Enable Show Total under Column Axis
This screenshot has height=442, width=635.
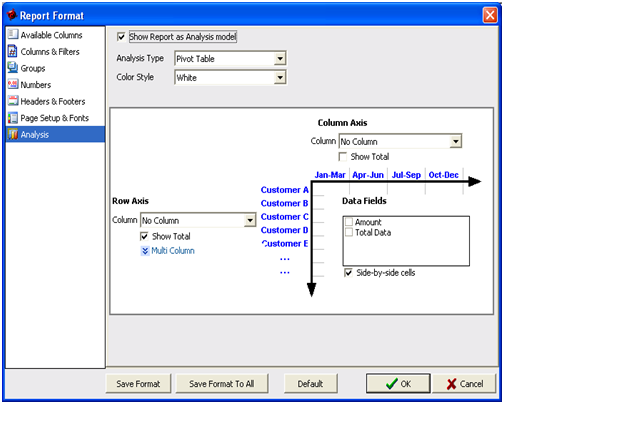[x=345, y=157]
